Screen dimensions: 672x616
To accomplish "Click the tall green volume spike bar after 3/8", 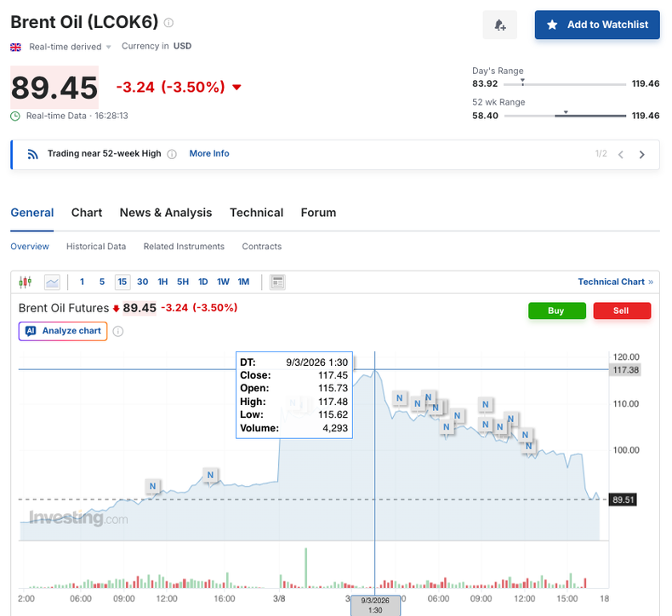I will pos(305,568).
